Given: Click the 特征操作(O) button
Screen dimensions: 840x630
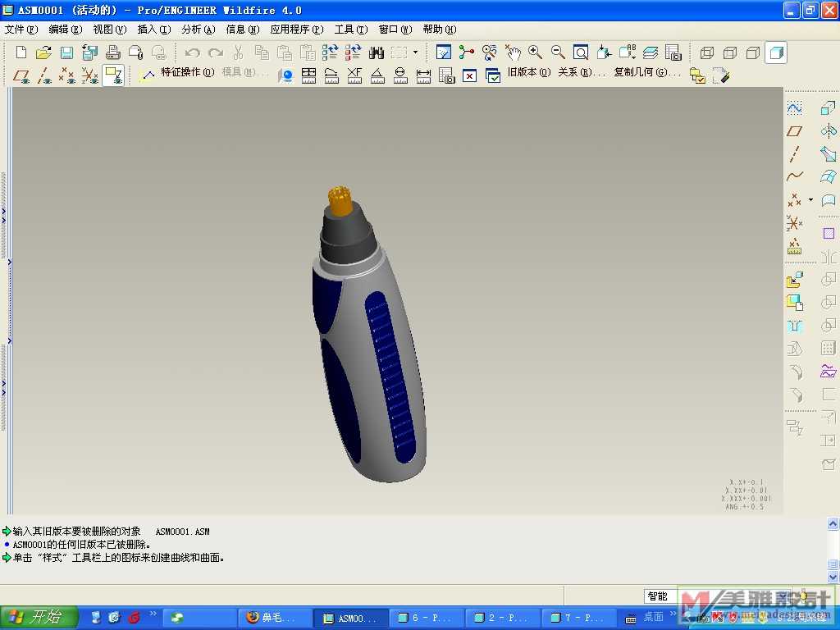Looking at the screenshot, I should [x=187, y=73].
